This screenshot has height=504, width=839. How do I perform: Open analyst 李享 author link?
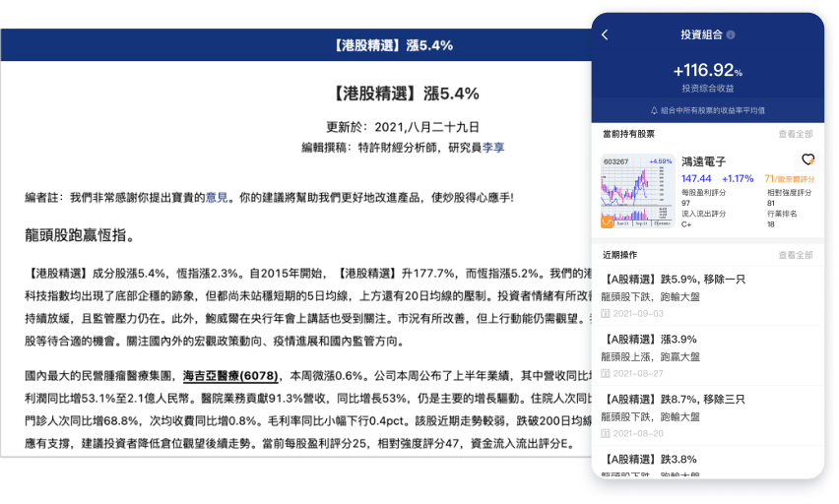click(492, 147)
